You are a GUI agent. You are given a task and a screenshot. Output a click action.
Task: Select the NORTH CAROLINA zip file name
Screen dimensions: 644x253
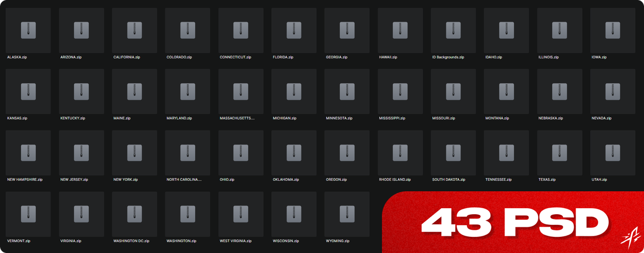pyautogui.click(x=184, y=179)
